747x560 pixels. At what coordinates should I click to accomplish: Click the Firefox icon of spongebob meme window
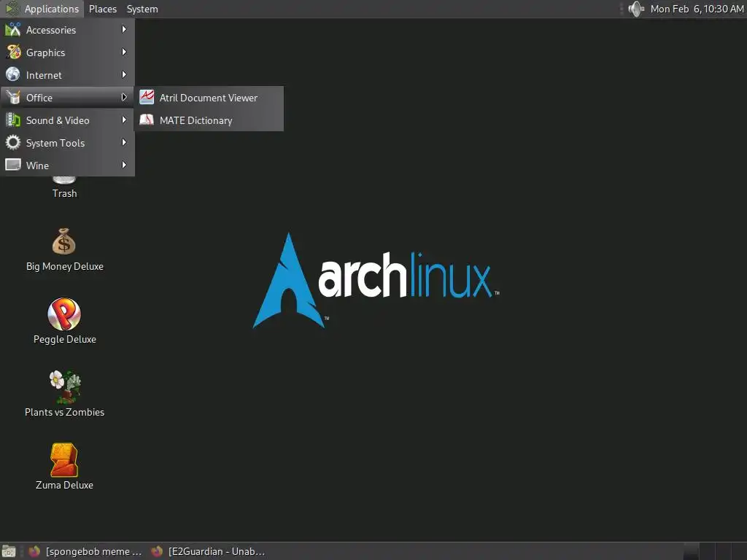[x=34, y=551]
